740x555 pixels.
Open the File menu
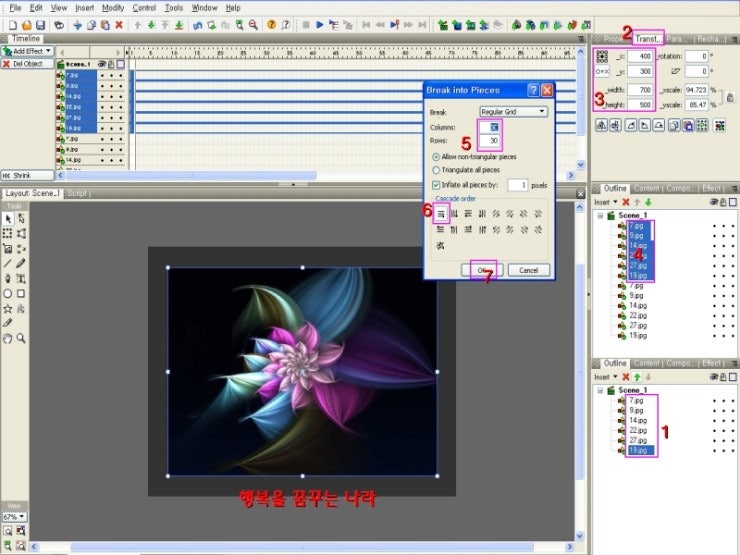click(x=15, y=8)
